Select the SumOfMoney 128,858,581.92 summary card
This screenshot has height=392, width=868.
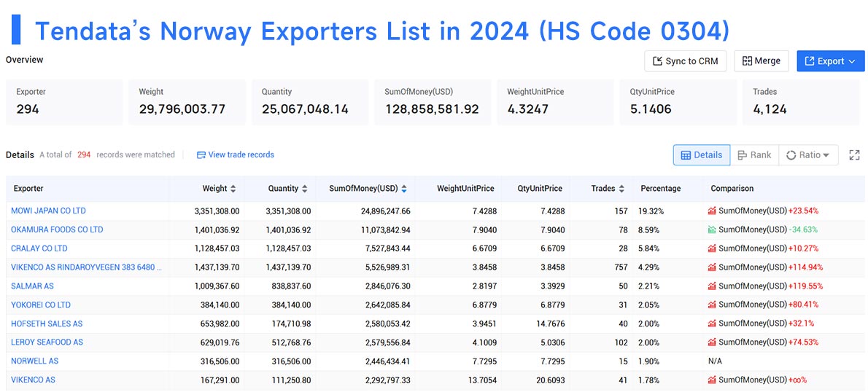433,102
